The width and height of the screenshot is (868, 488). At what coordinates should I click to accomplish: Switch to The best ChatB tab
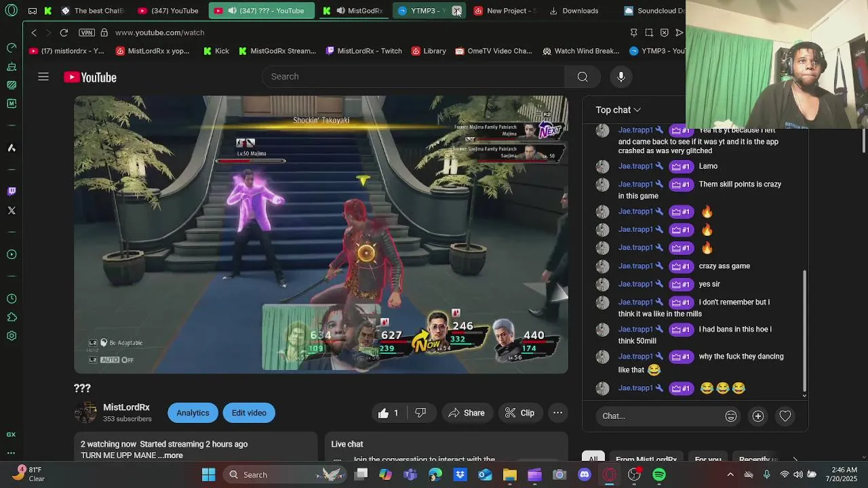[x=93, y=11]
